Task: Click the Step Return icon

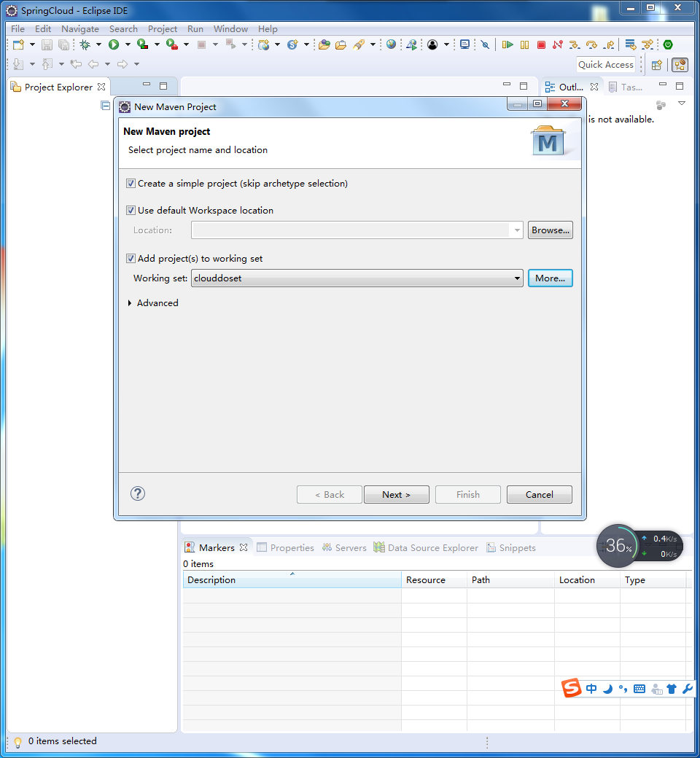Action: click(609, 45)
